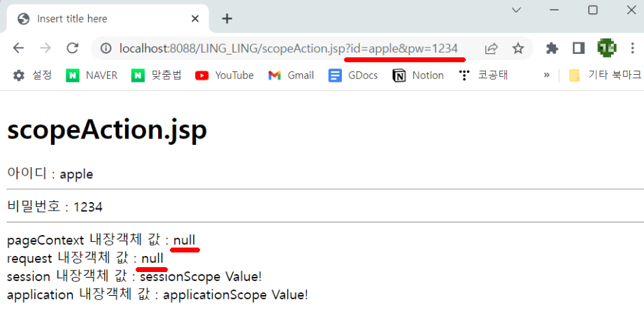This screenshot has width=644, height=314.
Task: Open the YouTube bookmark
Action: [224, 76]
